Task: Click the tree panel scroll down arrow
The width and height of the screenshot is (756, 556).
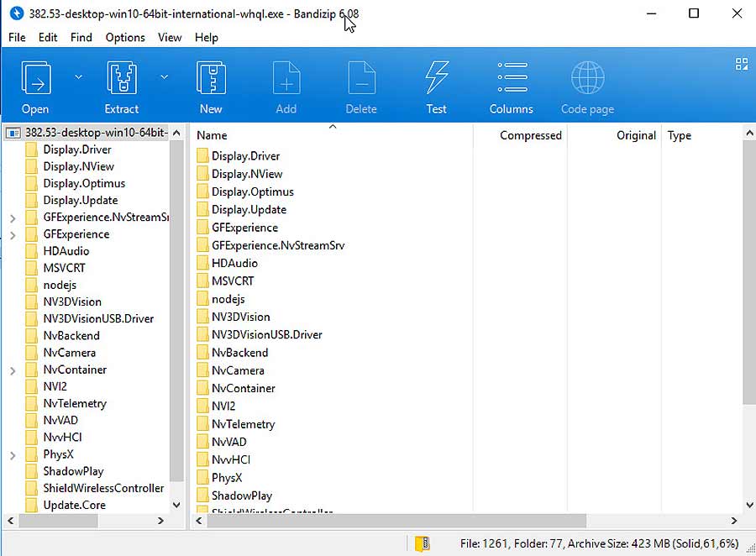Action: [176, 505]
